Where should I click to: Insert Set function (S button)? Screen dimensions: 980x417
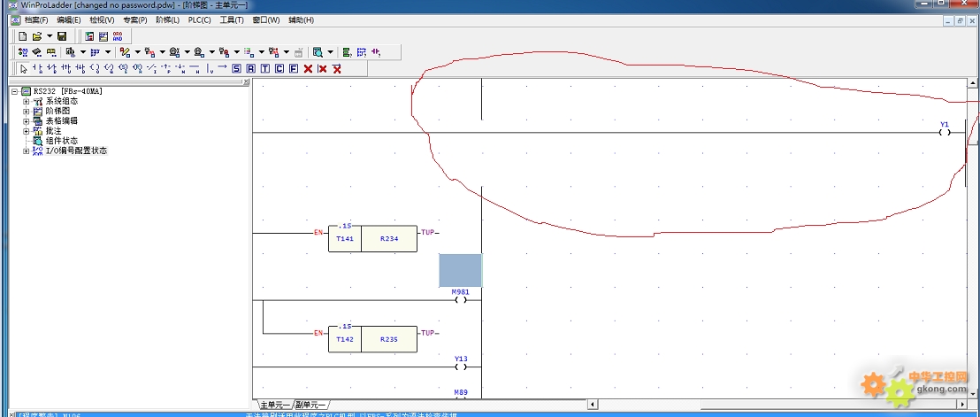click(x=236, y=69)
